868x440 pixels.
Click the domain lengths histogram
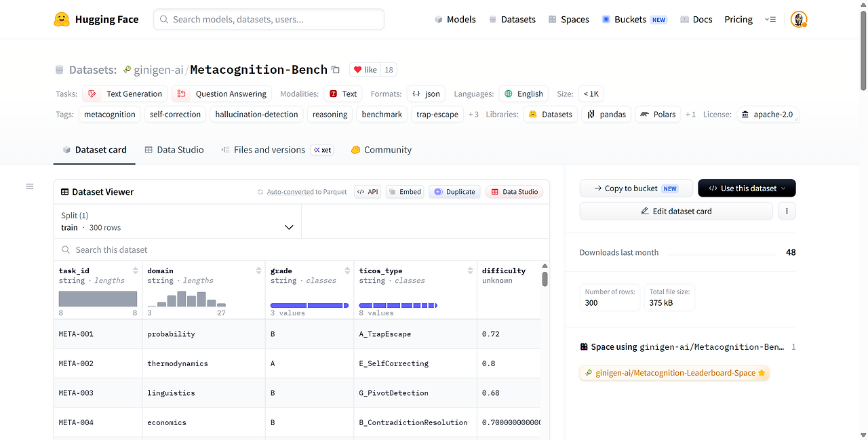187,299
